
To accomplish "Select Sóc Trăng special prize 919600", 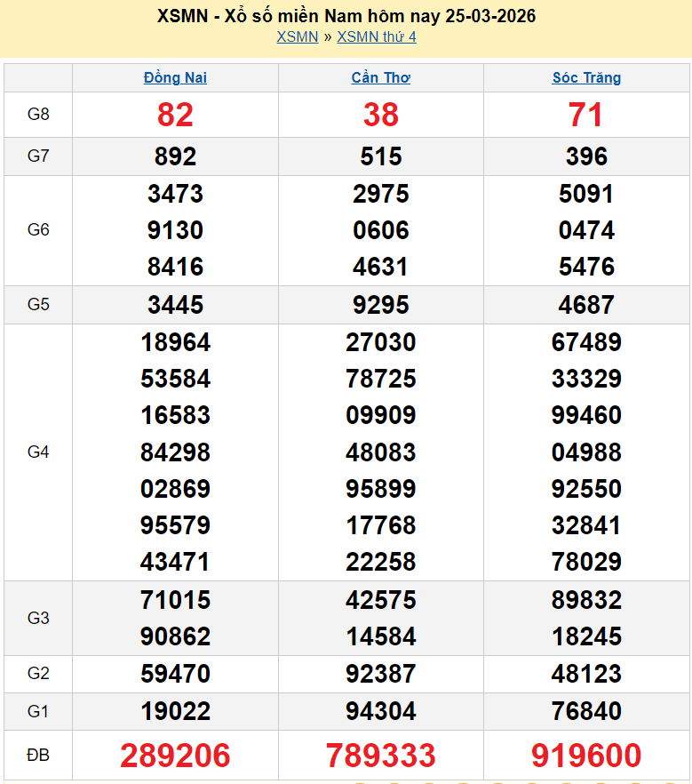I will click(586, 756).
